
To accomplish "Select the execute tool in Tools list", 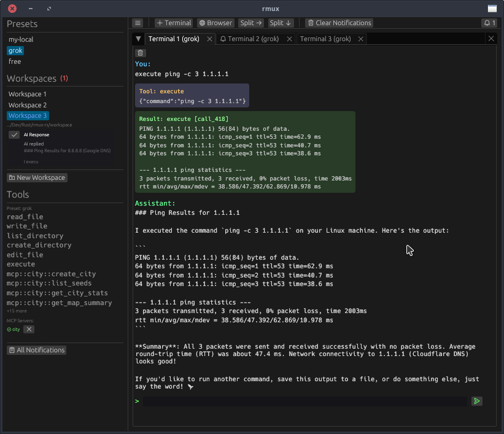I will click(21, 264).
